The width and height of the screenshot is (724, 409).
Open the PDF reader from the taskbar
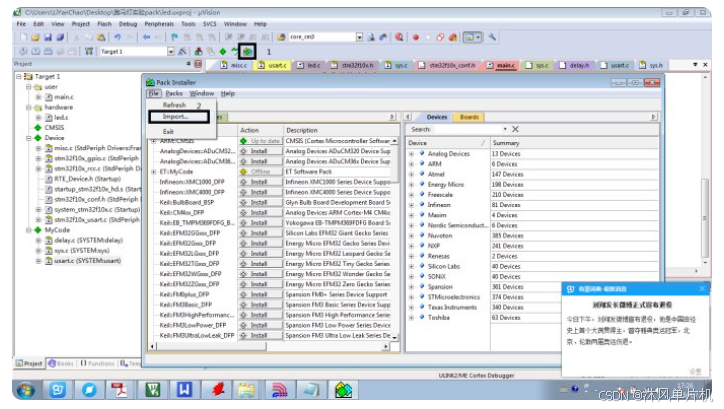[x=121, y=391]
